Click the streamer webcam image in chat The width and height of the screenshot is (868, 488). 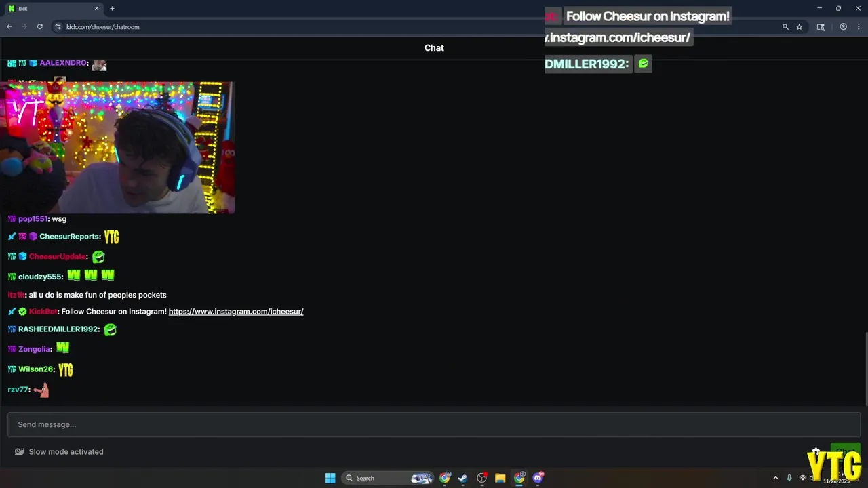[117, 148]
